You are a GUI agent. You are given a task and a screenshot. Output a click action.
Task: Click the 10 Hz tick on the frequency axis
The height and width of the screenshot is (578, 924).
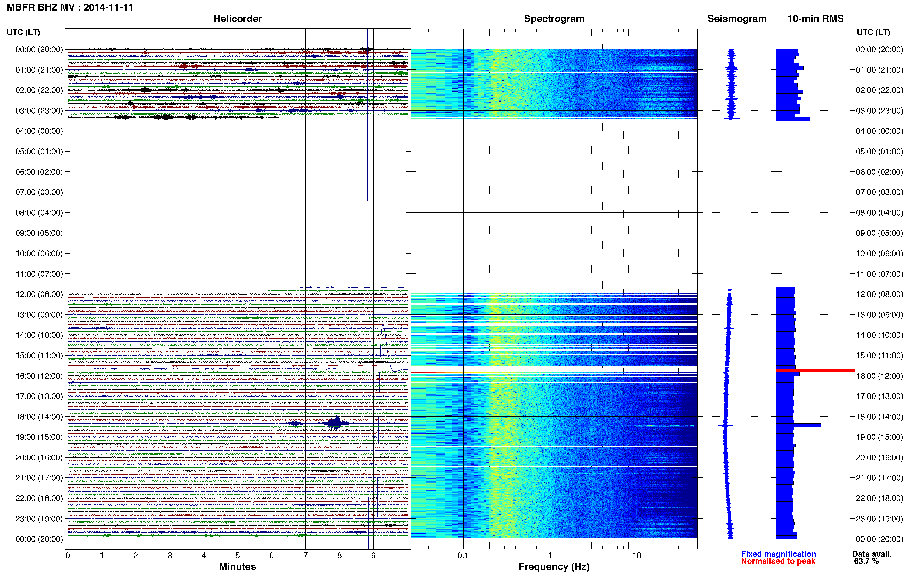pyautogui.click(x=637, y=555)
